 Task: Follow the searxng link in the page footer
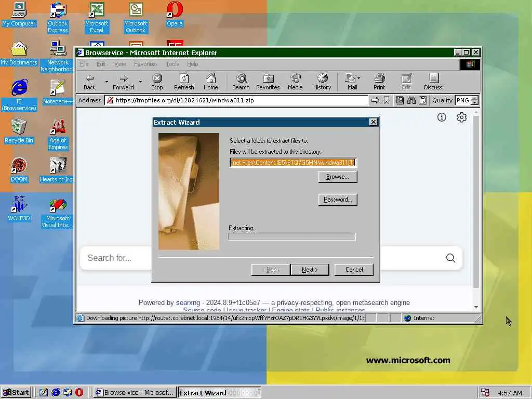(x=188, y=303)
